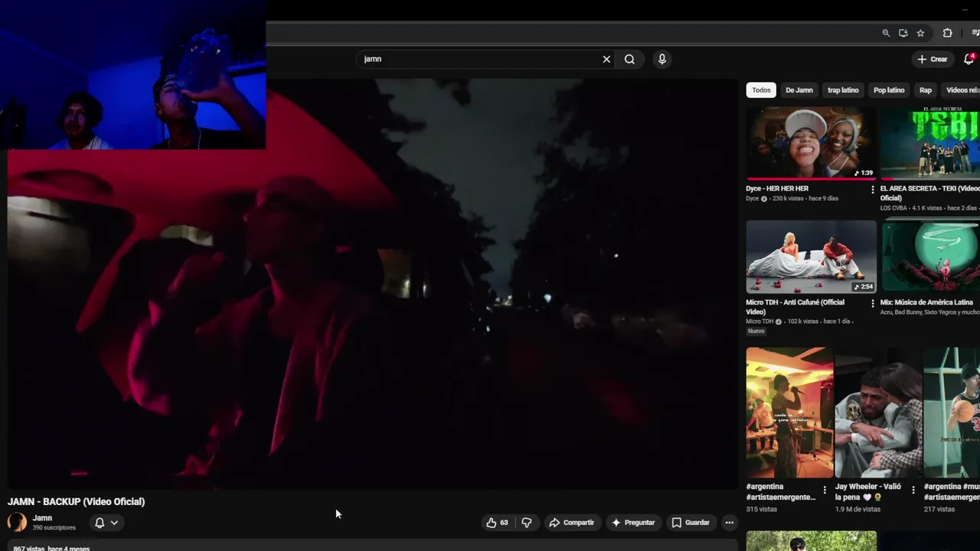The height and width of the screenshot is (551, 980).
Task: Click the install app icon in the address bar
Action: (x=903, y=33)
